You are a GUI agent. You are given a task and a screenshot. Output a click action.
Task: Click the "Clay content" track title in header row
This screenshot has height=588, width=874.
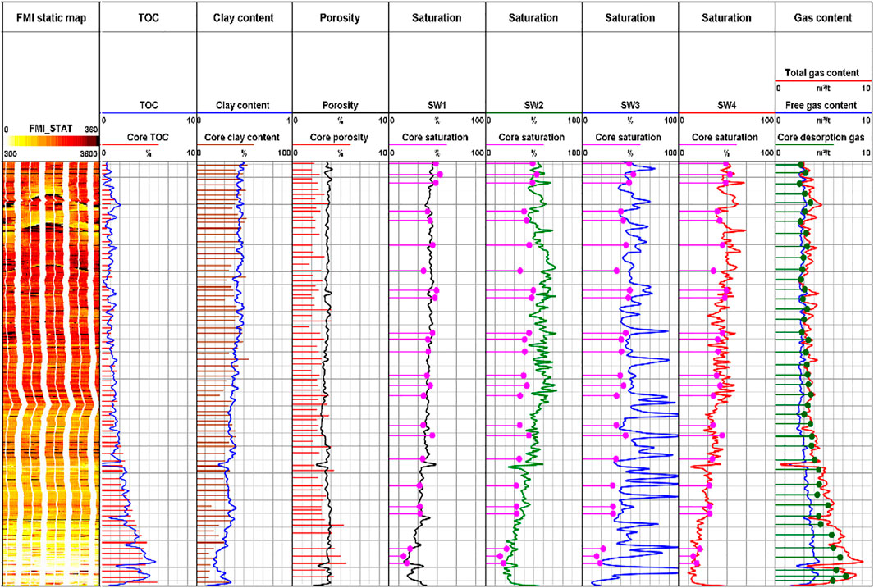click(244, 18)
